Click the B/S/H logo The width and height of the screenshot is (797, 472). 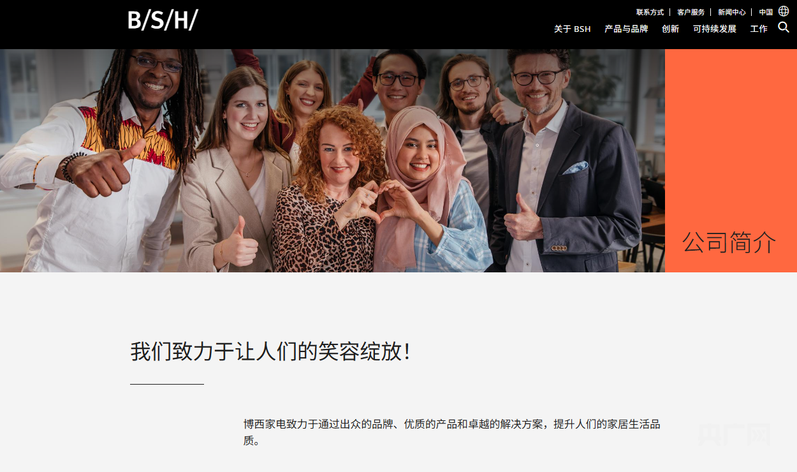click(x=162, y=20)
